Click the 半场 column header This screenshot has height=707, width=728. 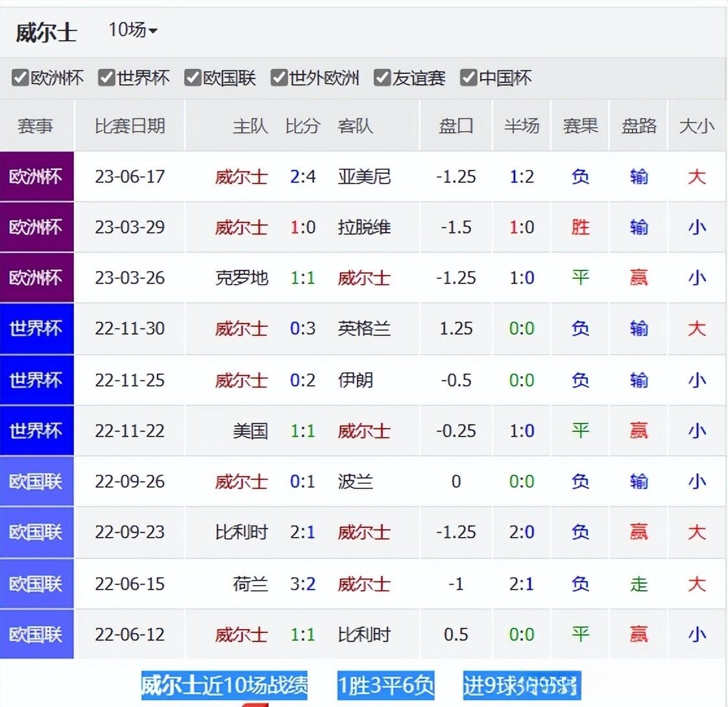[x=522, y=126]
